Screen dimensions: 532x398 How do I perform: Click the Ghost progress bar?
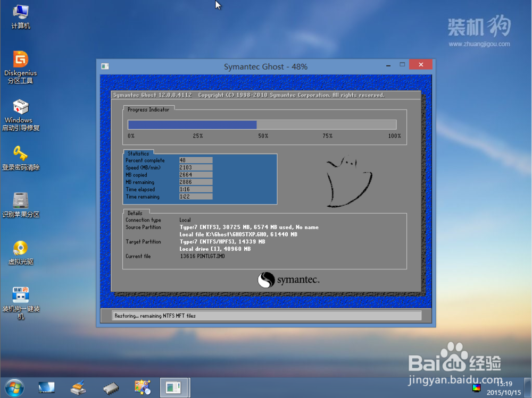[262, 125]
